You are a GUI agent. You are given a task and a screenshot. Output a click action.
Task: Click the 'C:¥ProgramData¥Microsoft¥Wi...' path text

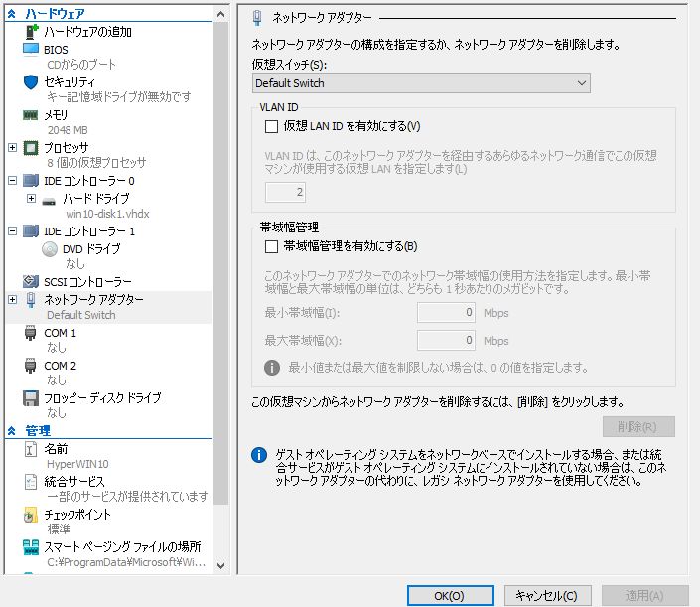[x=126, y=562]
